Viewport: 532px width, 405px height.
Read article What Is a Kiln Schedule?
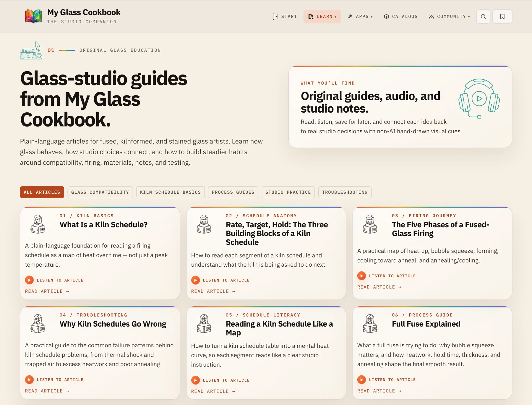pos(47,291)
